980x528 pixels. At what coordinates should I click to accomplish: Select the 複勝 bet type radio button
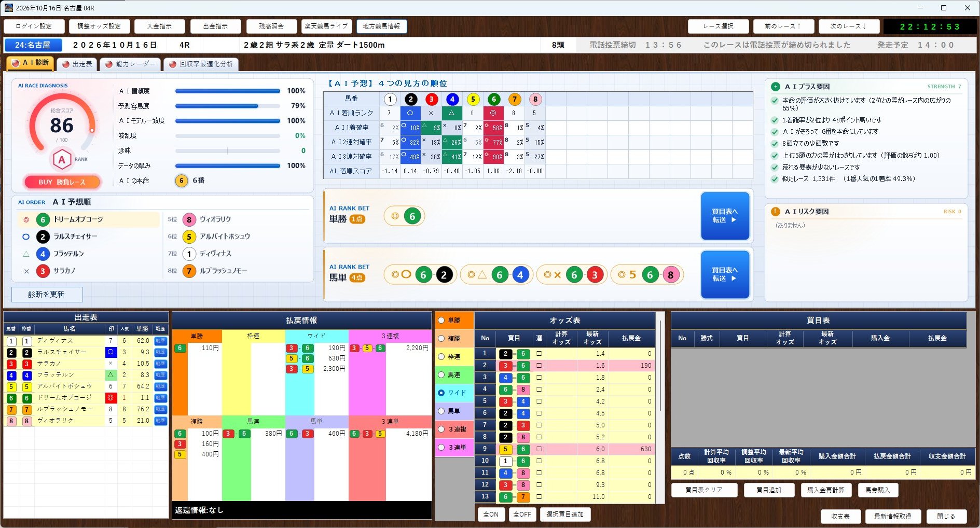coord(441,339)
